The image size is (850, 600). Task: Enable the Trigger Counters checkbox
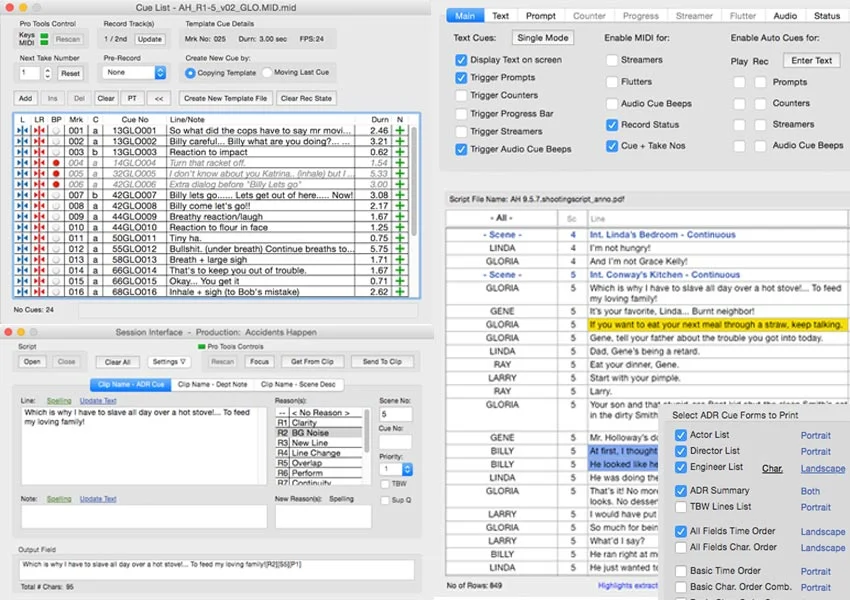[461, 95]
